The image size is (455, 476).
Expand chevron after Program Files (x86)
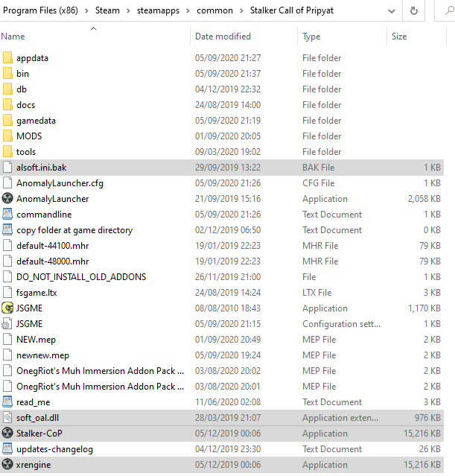[x=87, y=11]
